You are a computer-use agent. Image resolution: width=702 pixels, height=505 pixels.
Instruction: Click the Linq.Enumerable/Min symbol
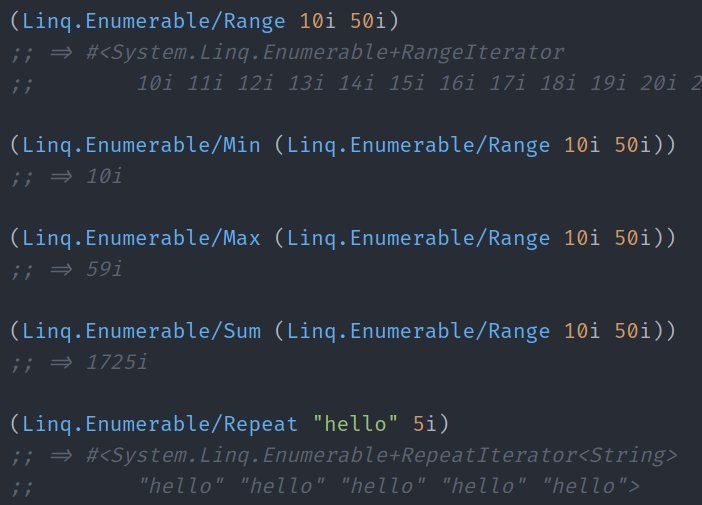point(141,146)
